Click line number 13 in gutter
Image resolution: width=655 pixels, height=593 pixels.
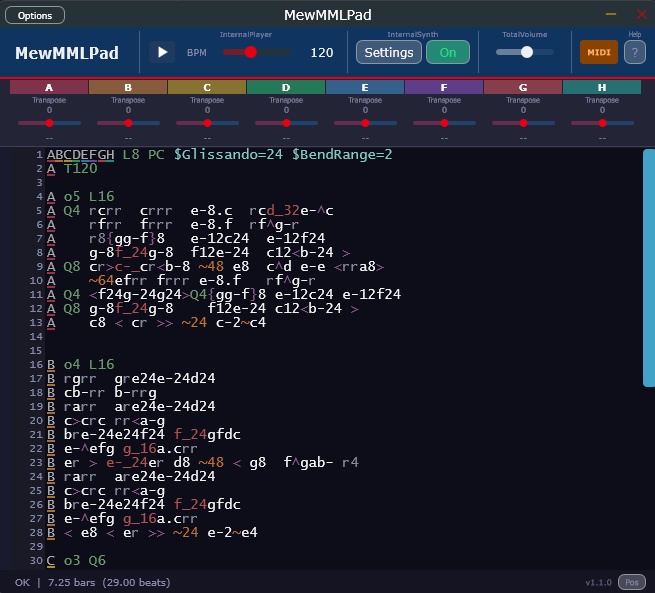pos(36,322)
